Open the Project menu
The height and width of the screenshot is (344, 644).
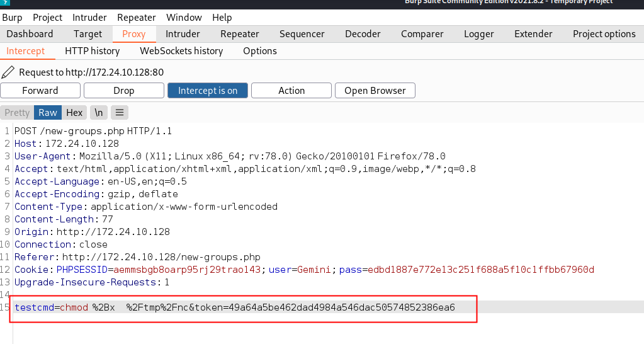coord(48,18)
